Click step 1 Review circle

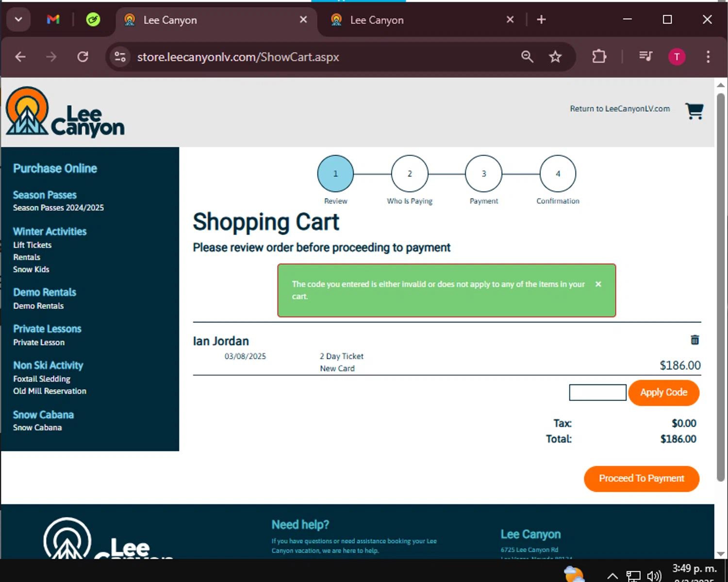(x=335, y=173)
